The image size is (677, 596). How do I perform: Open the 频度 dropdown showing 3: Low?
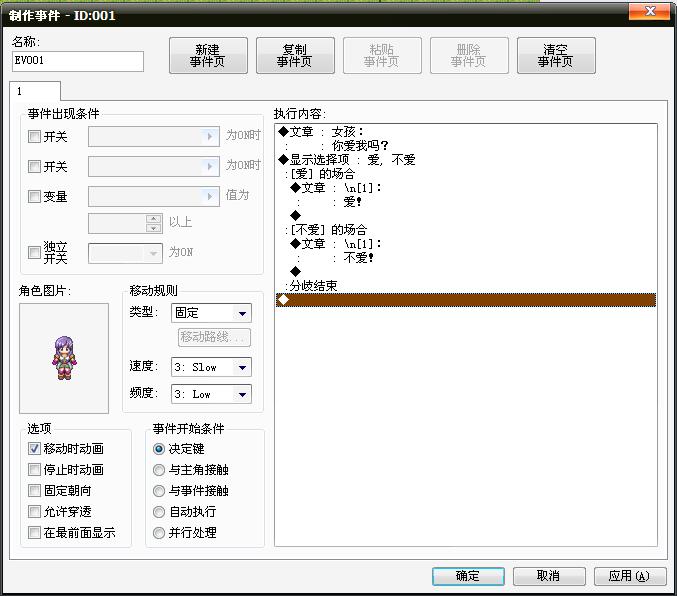pos(211,394)
